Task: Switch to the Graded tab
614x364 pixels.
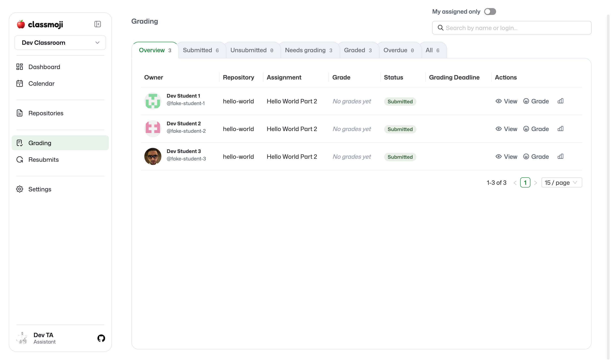Action: pyautogui.click(x=358, y=50)
